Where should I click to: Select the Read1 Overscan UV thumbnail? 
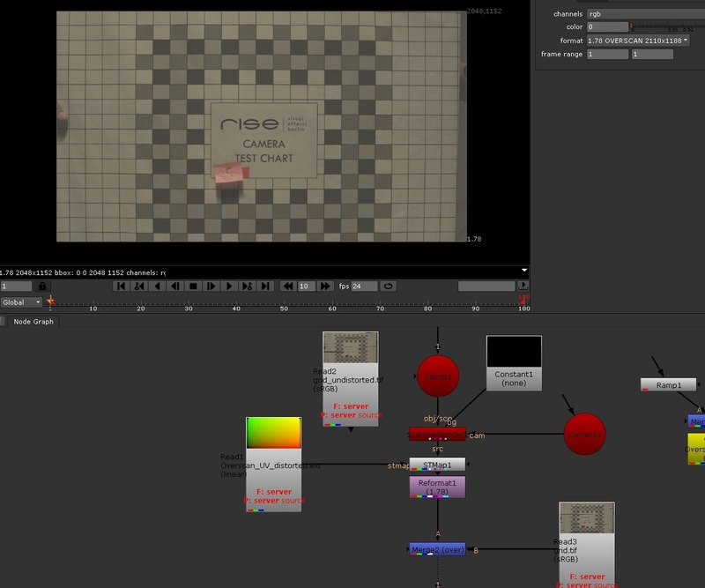pos(274,444)
